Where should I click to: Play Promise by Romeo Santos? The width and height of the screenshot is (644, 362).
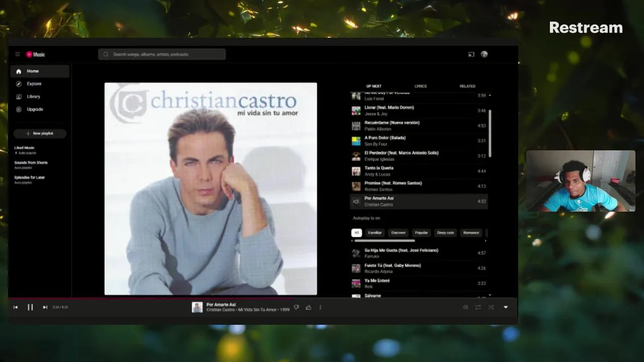tap(419, 186)
